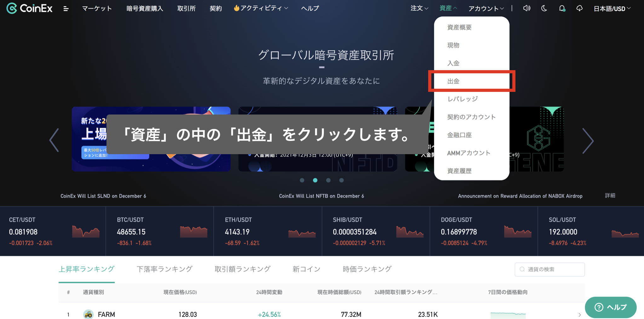The height and width of the screenshot is (319, 644).
Task: Select 契約のアカウント from asset menu
Action: [472, 117]
